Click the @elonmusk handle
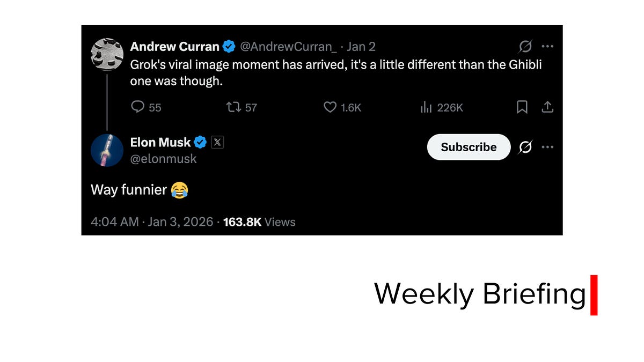 pyautogui.click(x=163, y=159)
